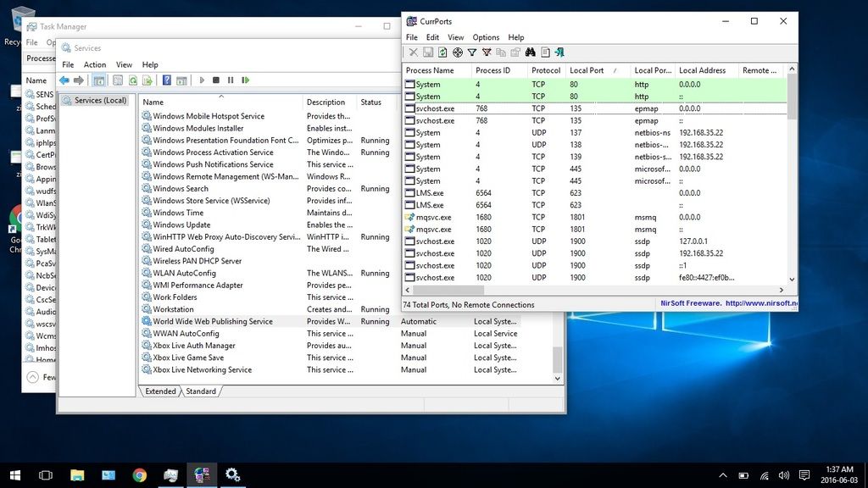Open service Properties from Services toolbar
This screenshot has height=488, width=868.
[x=118, y=80]
